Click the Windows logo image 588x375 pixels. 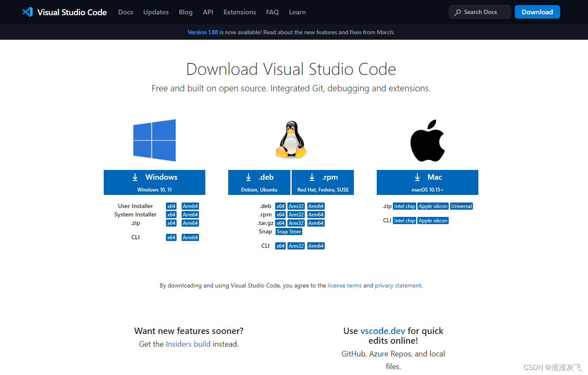point(155,140)
